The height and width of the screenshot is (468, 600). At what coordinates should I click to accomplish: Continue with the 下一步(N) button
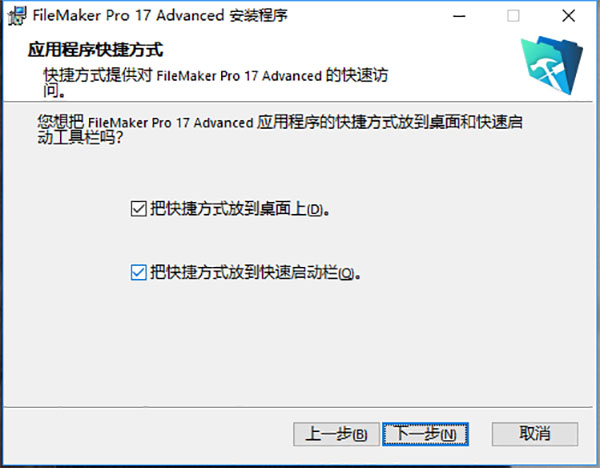[x=425, y=434]
